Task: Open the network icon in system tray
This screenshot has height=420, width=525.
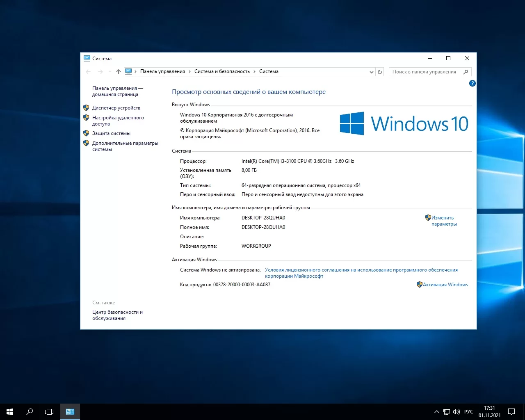Action: coord(447,411)
